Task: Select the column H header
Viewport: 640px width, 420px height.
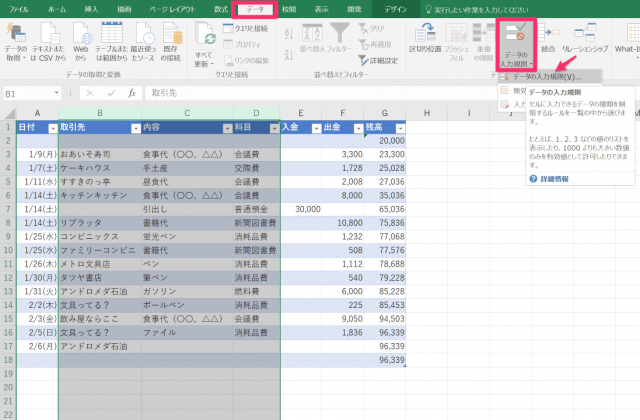Action: coord(427,113)
